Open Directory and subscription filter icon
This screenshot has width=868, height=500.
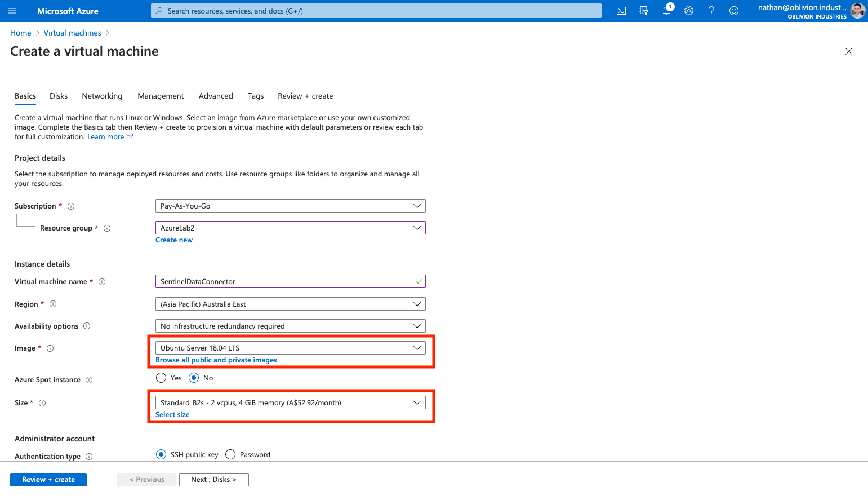[644, 11]
